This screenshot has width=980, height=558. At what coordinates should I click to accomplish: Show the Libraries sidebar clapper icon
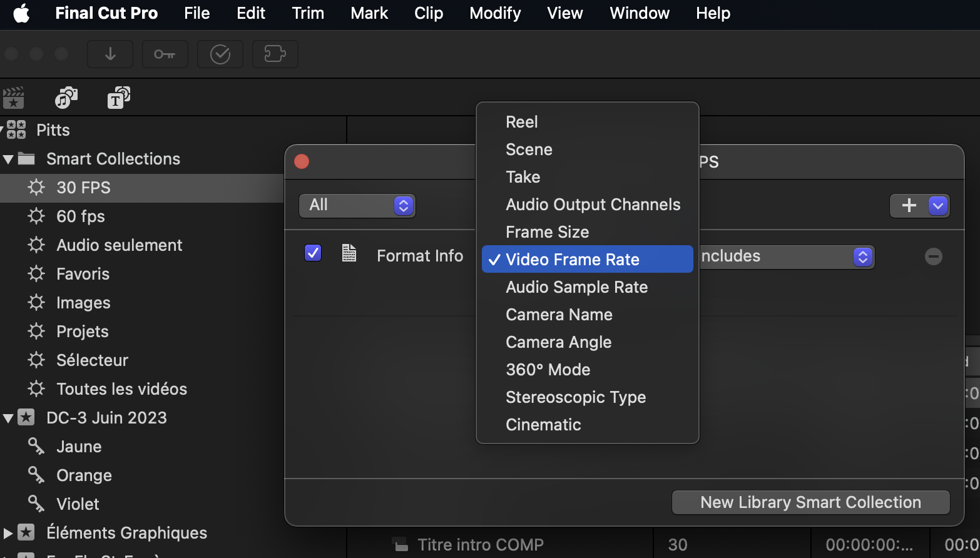[14, 98]
